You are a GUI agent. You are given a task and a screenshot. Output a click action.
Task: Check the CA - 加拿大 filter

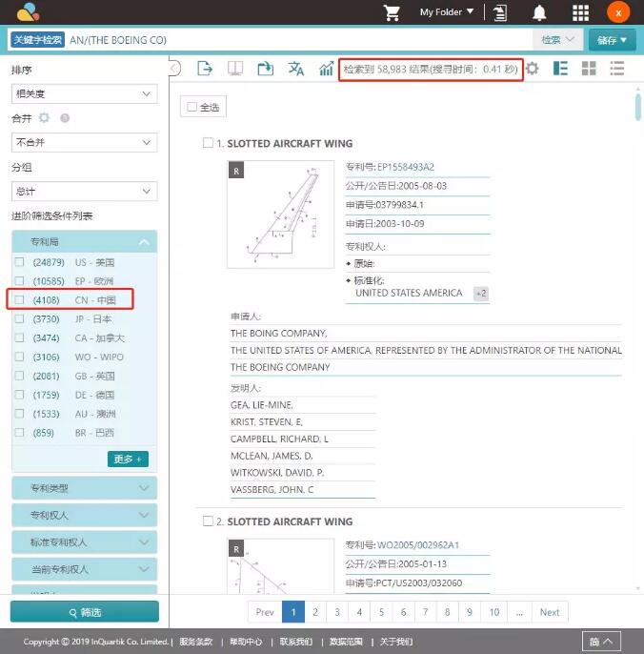click(19, 337)
